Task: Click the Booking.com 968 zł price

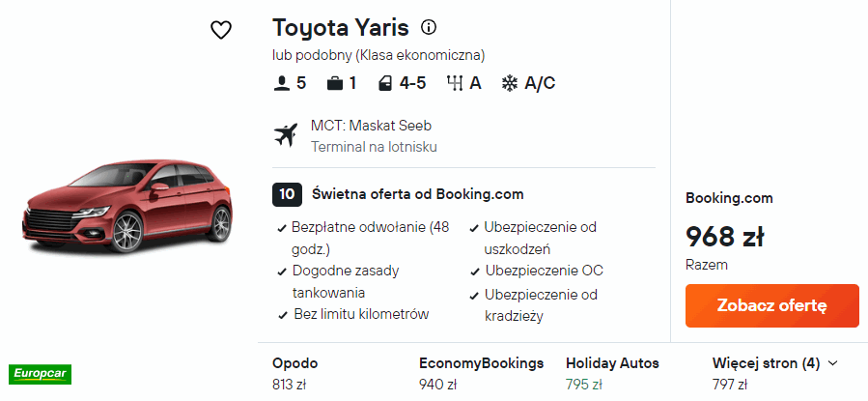Action: tap(725, 236)
